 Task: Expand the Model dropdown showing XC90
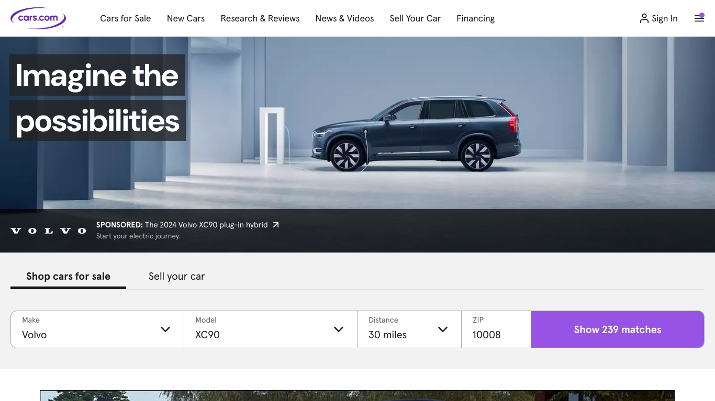[270, 329]
